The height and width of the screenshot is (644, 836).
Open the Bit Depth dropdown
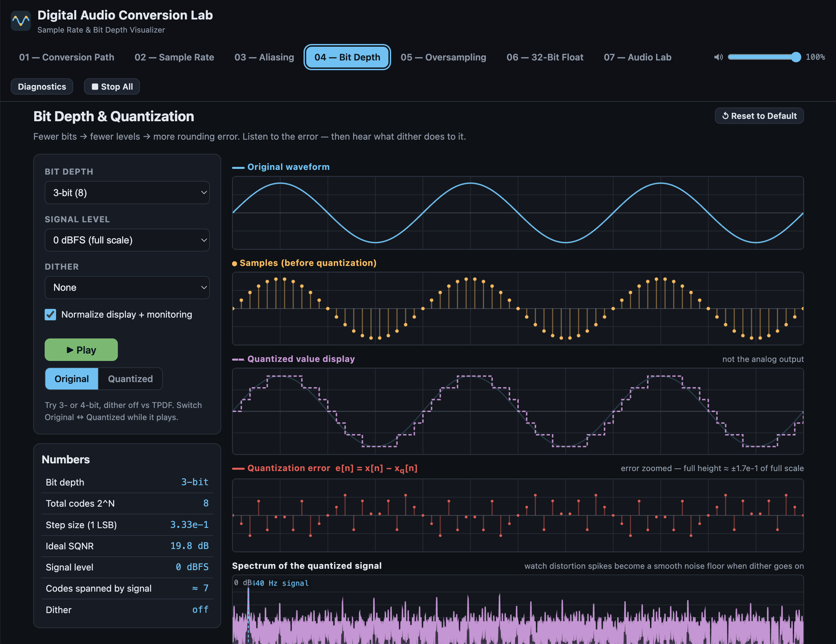click(x=127, y=193)
